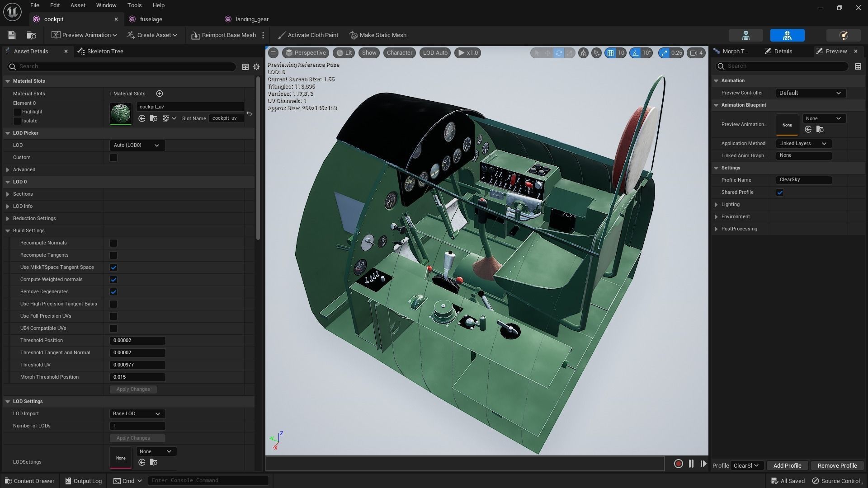The height and width of the screenshot is (488, 868).
Task: Open Asset Details settings gear
Action: click(x=256, y=67)
